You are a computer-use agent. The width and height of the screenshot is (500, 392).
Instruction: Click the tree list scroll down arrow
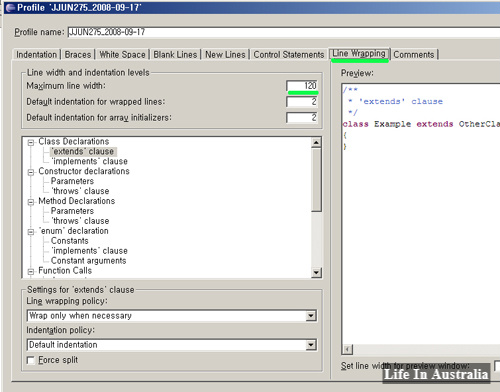point(316,273)
